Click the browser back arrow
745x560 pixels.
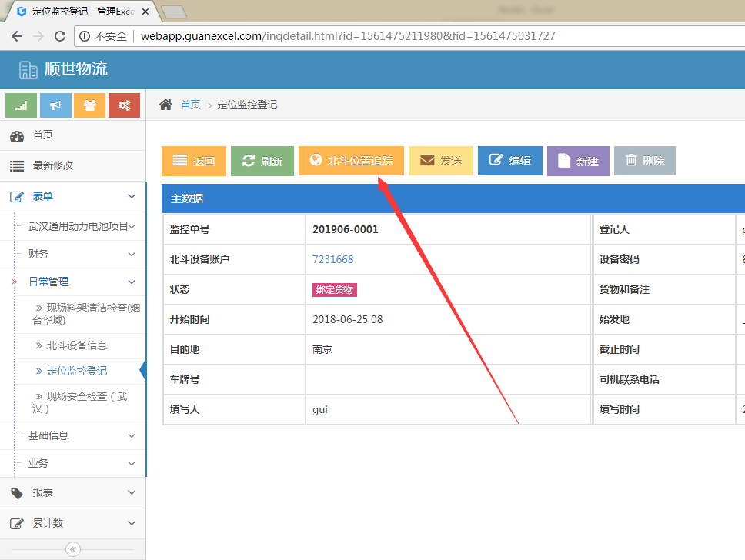tap(17, 36)
